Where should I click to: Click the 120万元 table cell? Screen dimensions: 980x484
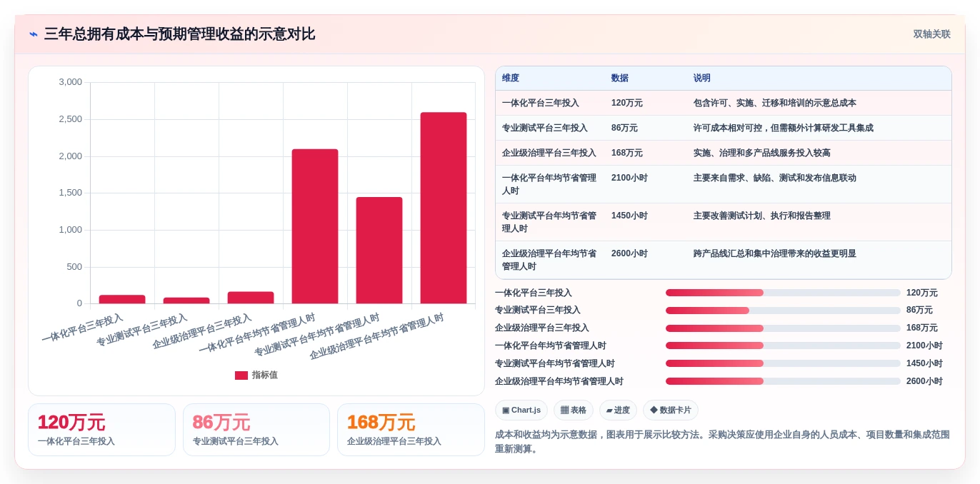tap(627, 103)
